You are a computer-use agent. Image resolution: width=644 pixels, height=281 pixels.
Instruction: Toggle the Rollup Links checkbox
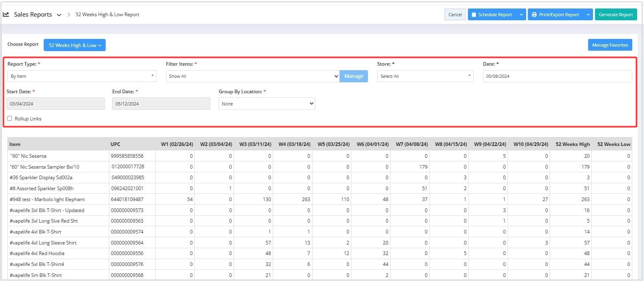10,118
